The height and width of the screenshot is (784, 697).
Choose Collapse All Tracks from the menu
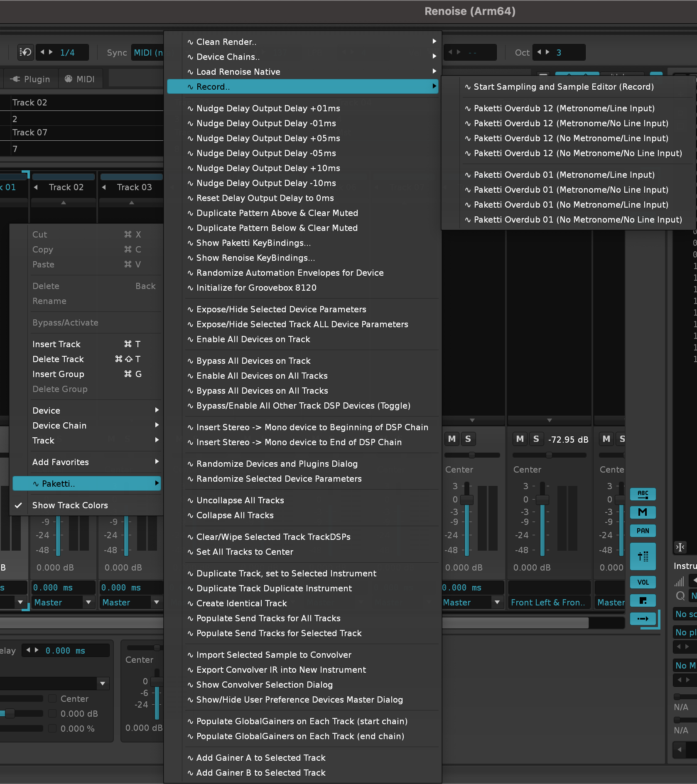coord(235,515)
